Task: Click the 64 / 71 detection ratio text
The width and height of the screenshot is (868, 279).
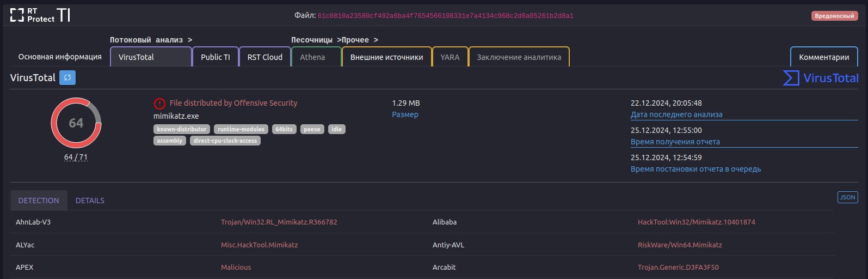Action: click(x=76, y=157)
